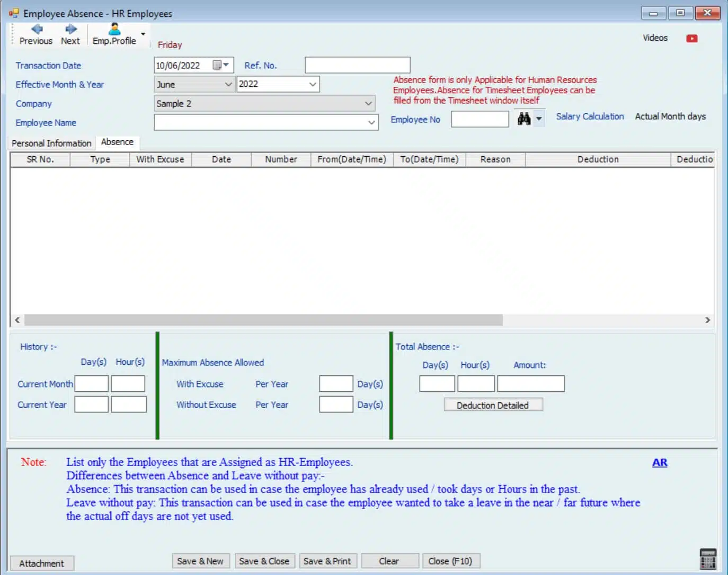The image size is (728, 575).
Task: Click the Attachment button
Action: point(42,563)
